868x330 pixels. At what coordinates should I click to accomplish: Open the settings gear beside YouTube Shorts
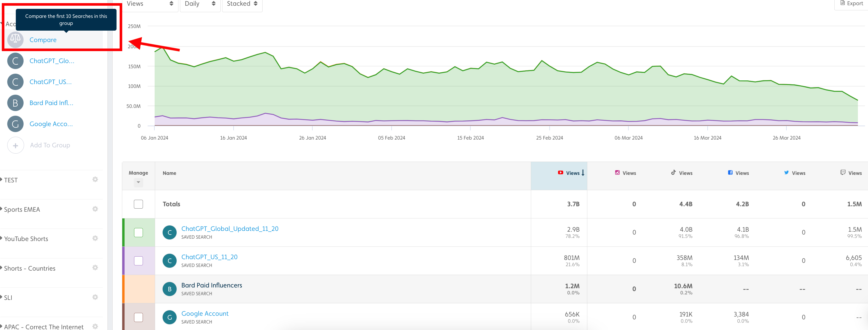pos(95,238)
